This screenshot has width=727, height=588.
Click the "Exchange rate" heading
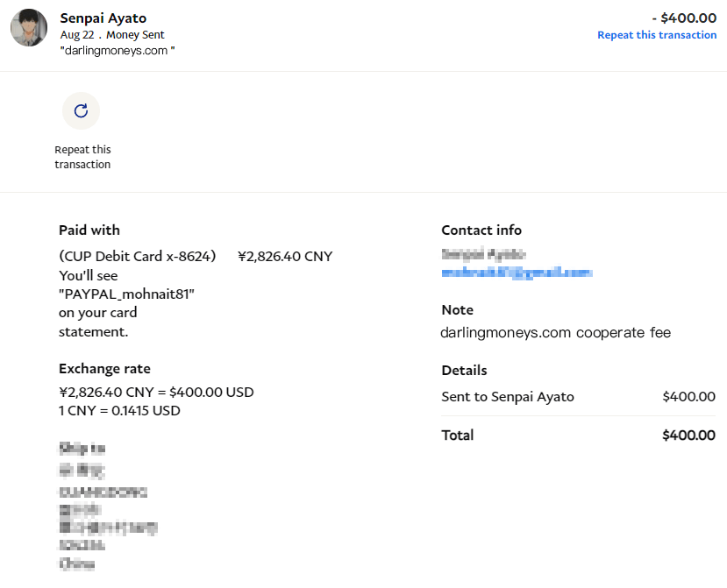point(104,368)
